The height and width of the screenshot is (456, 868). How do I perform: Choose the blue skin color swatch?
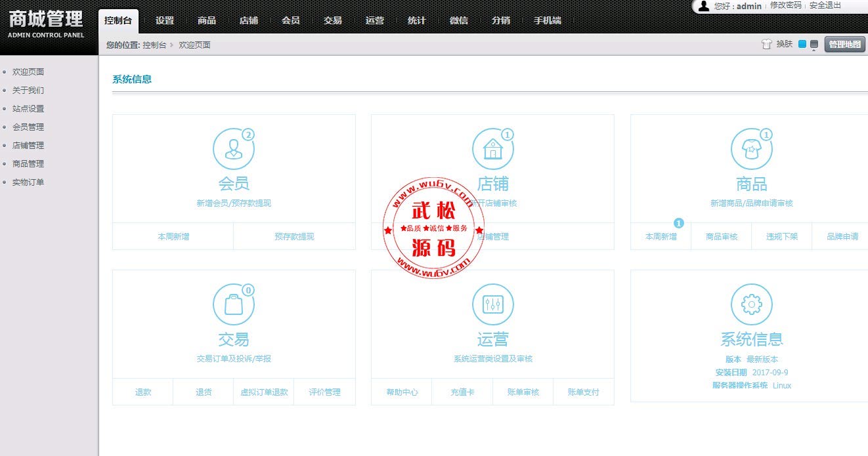[802, 45]
